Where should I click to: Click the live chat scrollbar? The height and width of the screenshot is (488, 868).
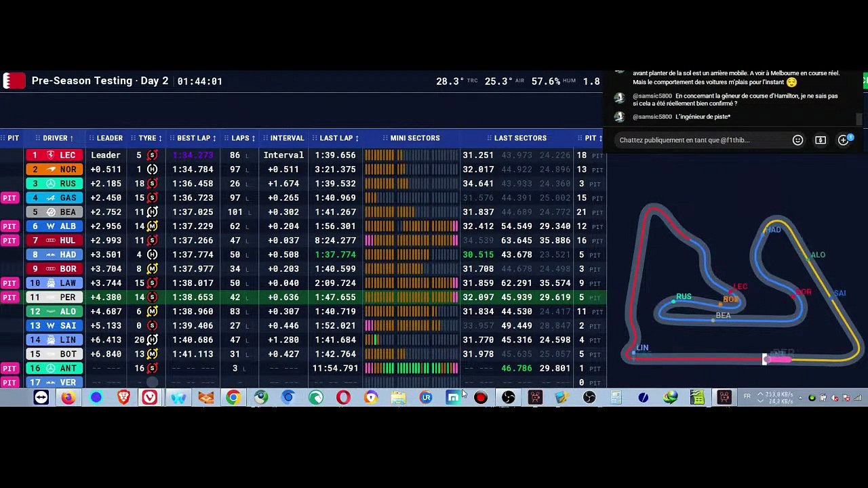pos(859,119)
